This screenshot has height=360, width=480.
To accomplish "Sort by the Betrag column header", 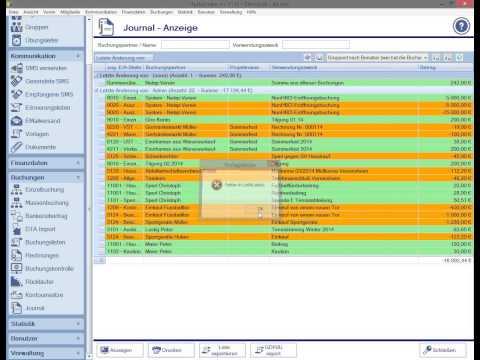I will pyautogui.click(x=445, y=68).
